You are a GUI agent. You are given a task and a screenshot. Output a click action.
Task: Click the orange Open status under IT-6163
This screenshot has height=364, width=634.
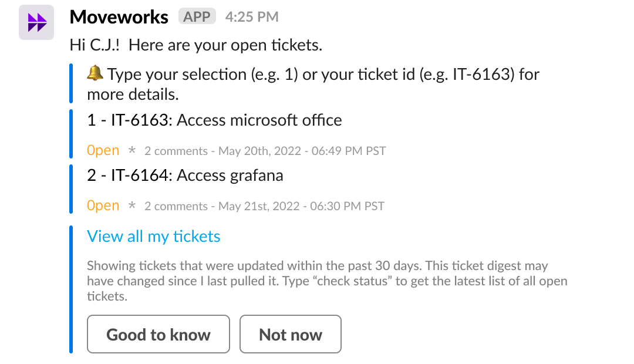coord(103,151)
